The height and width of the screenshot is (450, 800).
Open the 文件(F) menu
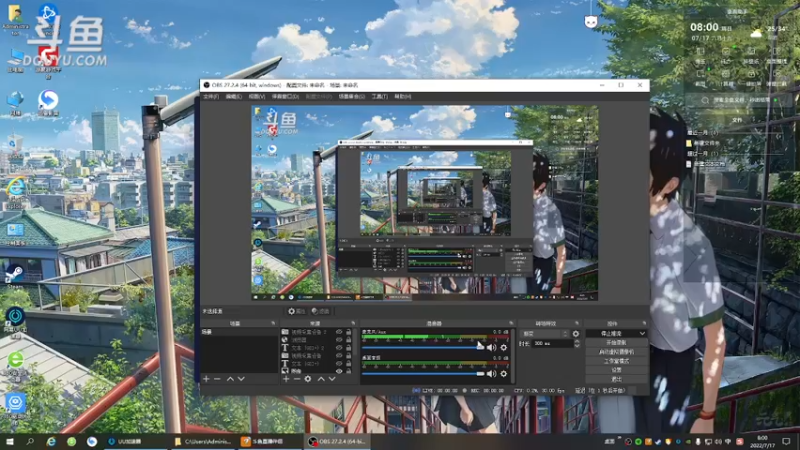click(x=211, y=96)
